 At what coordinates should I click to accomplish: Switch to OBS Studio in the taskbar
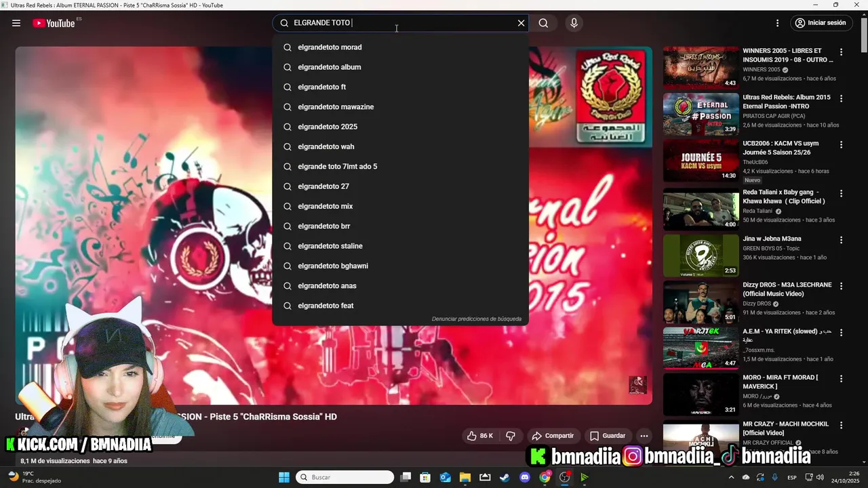pyautogui.click(x=564, y=477)
